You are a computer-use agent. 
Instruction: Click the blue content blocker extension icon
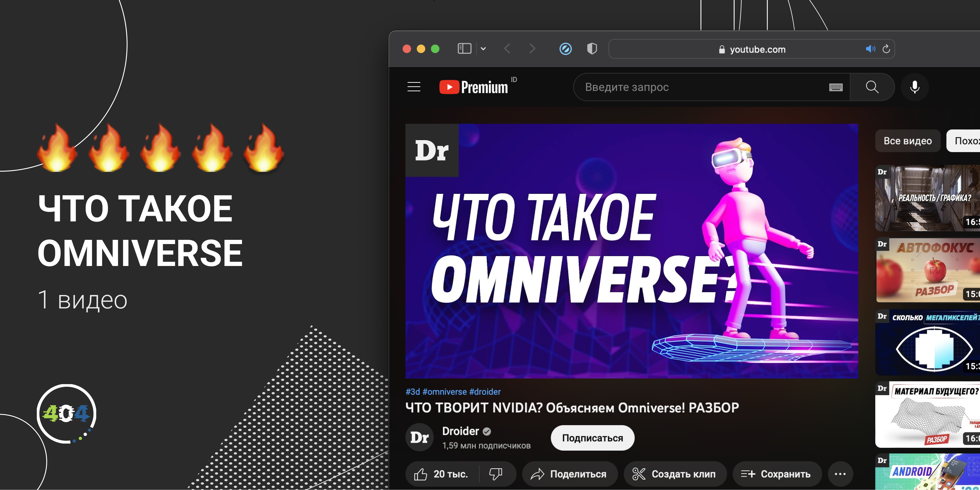click(565, 49)
